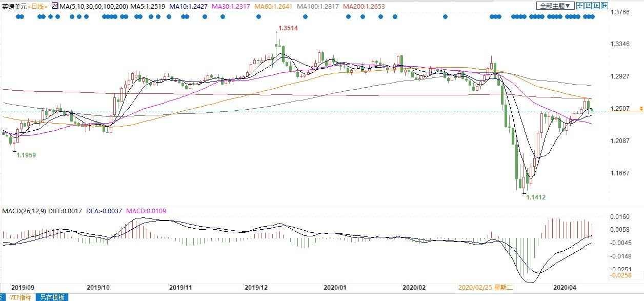Viewport: 644px width, 301px height.
Task: Click the 1.3514 high price label
Action: (288, 28)
